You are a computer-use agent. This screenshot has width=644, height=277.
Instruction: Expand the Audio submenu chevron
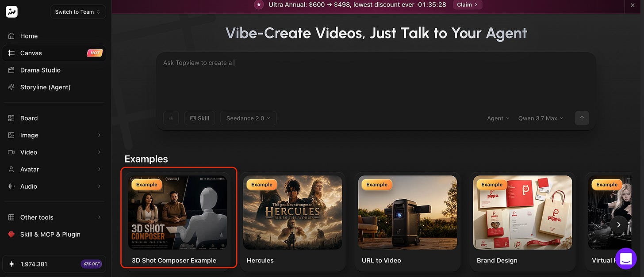(x=99, y=186)
